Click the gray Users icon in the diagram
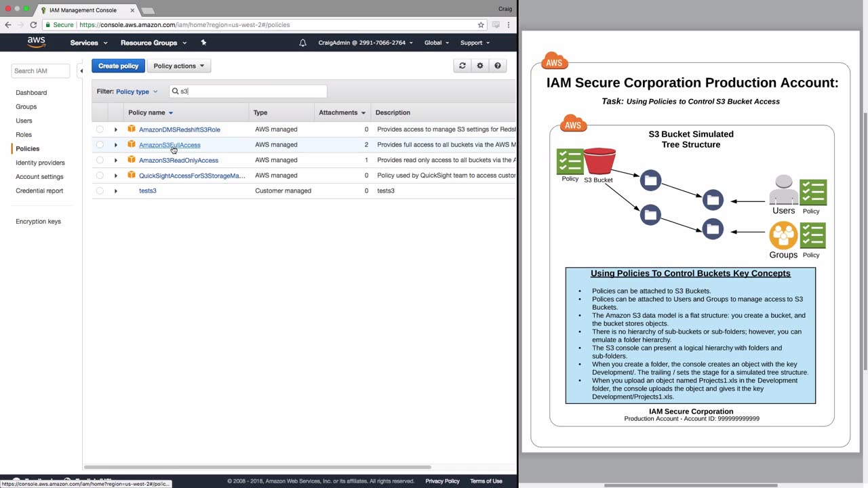This screenshot has height=488, width=868. click(x=783, y=190)
